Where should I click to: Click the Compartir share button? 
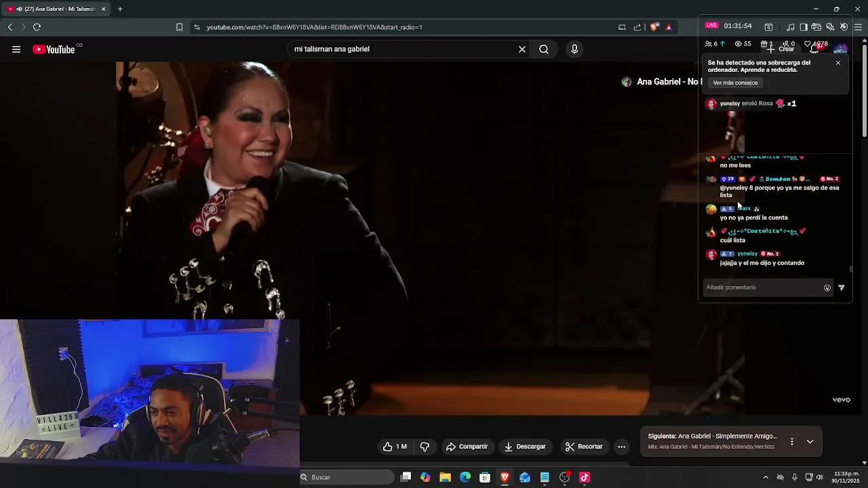click(x=467, y=447)
